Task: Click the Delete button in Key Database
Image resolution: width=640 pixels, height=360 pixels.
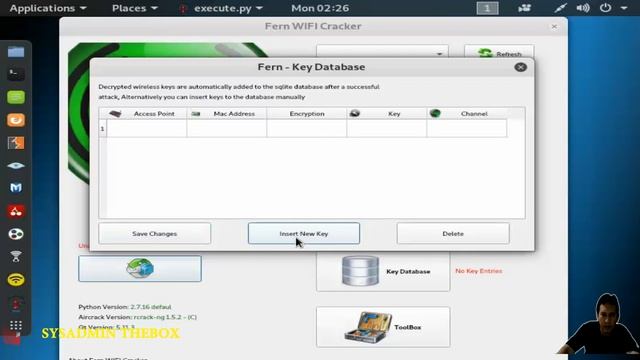Action: (x=453, y=233)
